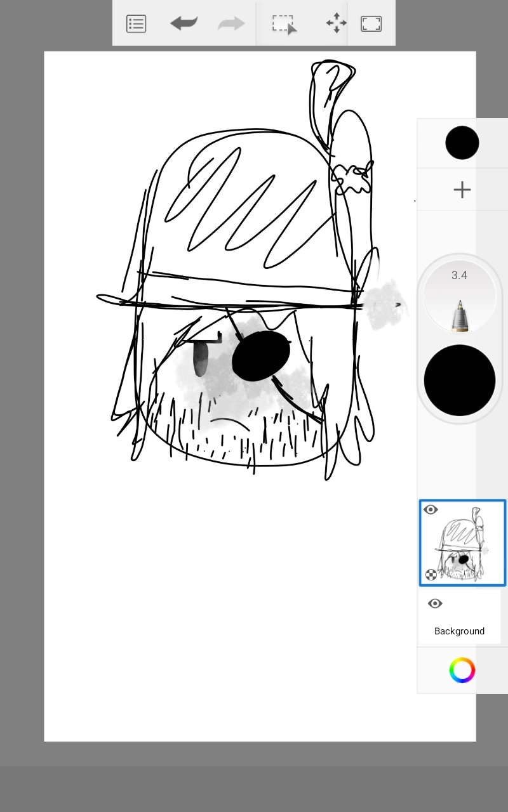Select the Background layer by its label
The width and height of the screenshot is (508, 812).
tap(459, 631)
